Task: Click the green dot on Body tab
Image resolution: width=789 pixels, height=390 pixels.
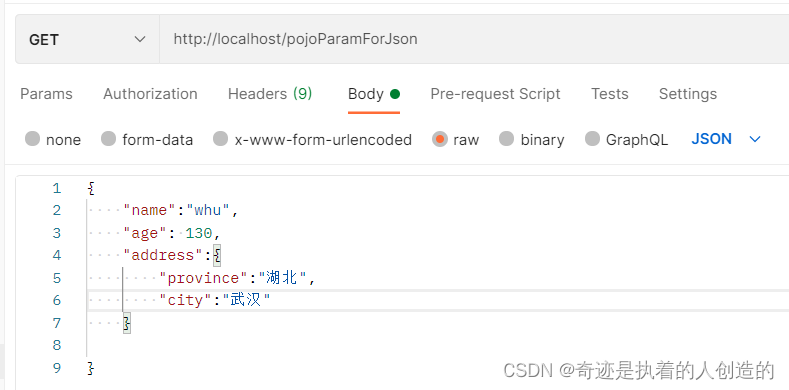Action: tap(394, 94)
